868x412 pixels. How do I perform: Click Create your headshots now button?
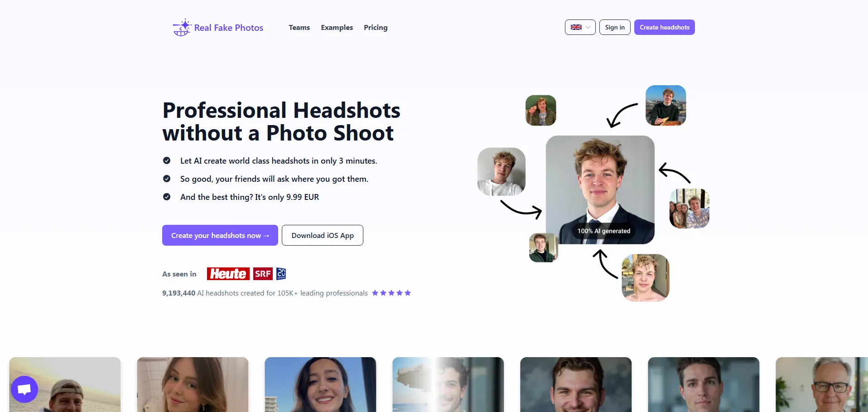[220, 235]
